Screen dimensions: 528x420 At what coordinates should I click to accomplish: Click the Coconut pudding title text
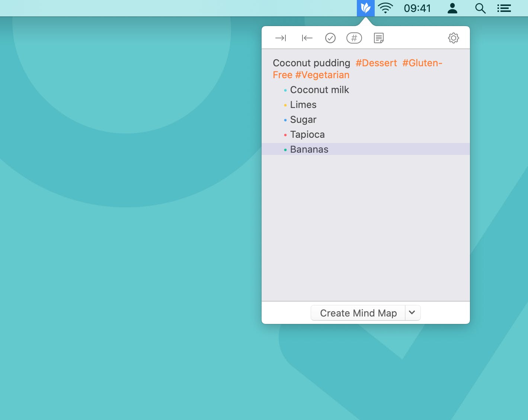[x=311, y=63]
